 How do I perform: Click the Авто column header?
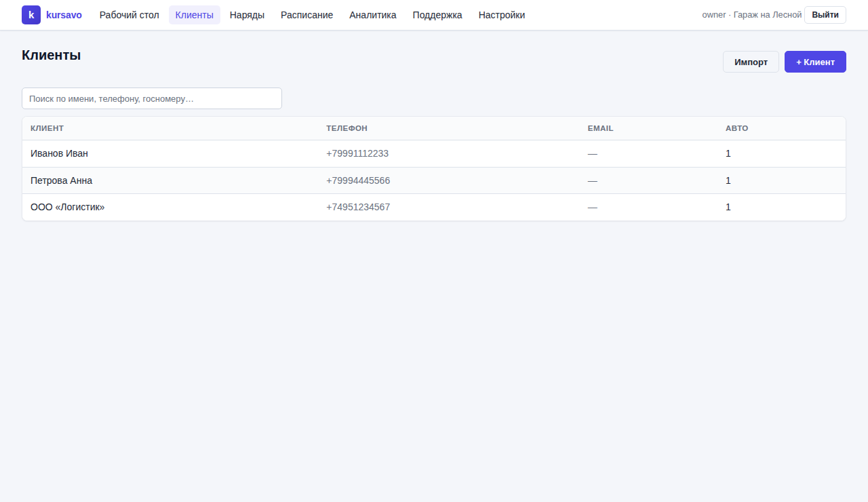[x=737, y=128]
